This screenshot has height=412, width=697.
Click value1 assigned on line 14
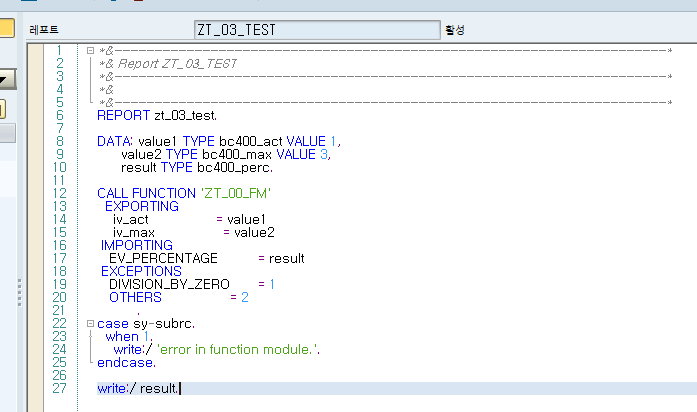[246, 220]
